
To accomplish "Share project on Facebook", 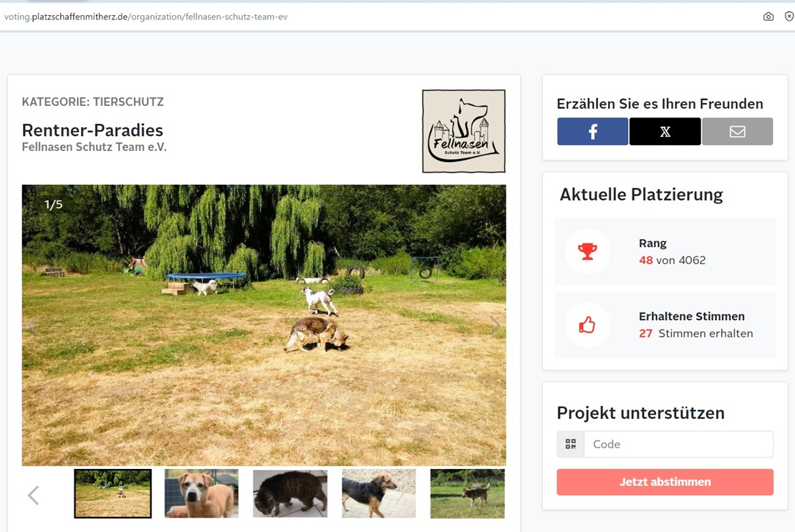I will [x=592, y=132].
